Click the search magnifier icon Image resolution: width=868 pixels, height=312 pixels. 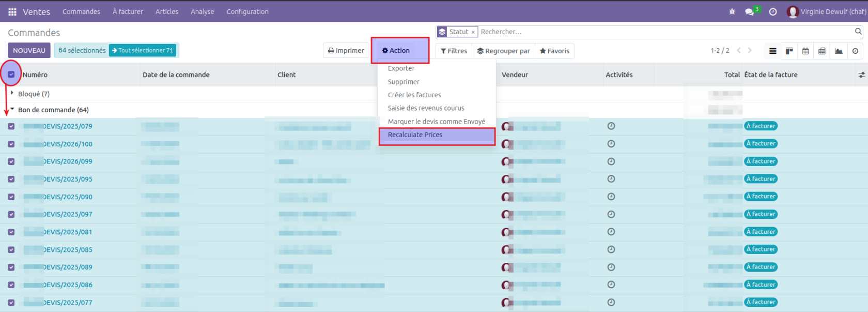coord(858,32)
